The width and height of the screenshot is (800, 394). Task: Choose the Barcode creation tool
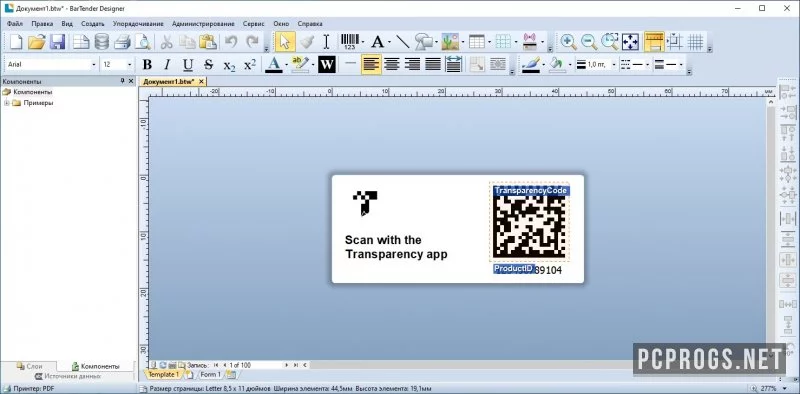tap(349, 42)
